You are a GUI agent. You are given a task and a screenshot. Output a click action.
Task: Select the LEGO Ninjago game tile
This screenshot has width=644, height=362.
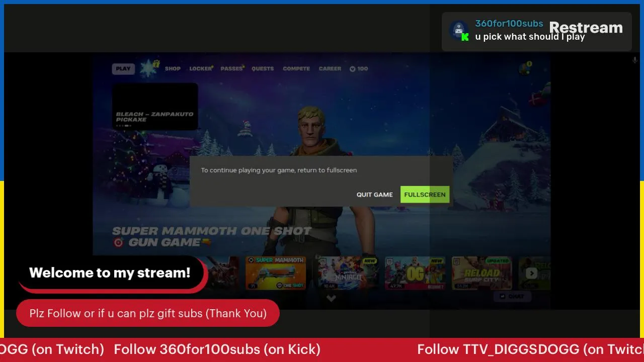(348, 273)
